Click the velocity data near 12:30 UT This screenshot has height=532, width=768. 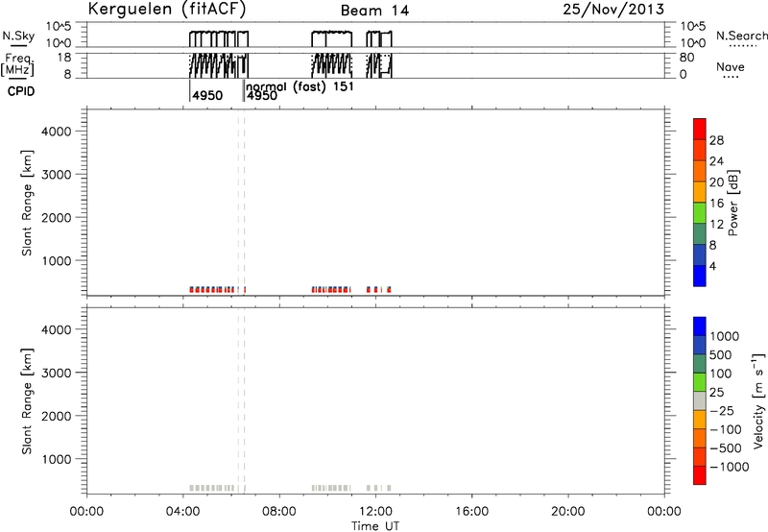point(390,488)
